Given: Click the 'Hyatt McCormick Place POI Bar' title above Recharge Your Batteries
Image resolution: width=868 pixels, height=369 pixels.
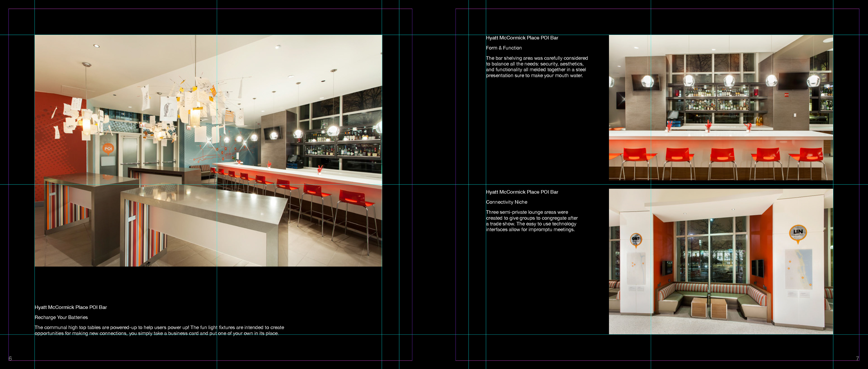Looking at the screenshot, I should pos(71,307).
